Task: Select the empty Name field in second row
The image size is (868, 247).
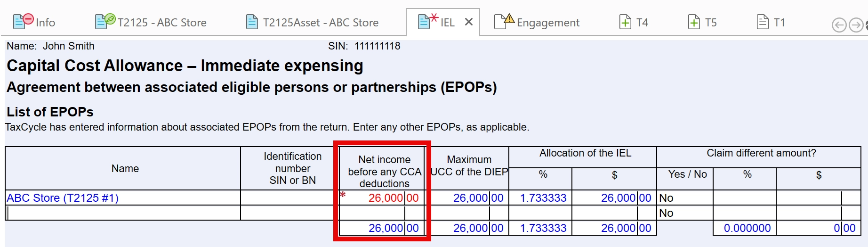Action: tap(123, 213)
